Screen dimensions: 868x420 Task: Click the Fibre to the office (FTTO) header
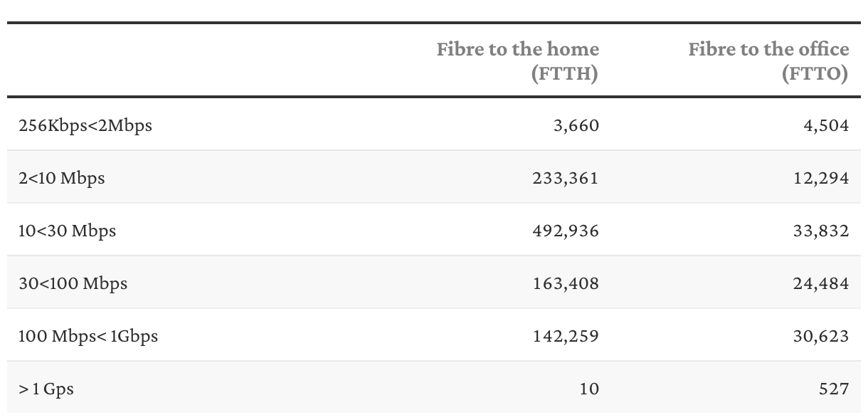[x=768, y=61]
